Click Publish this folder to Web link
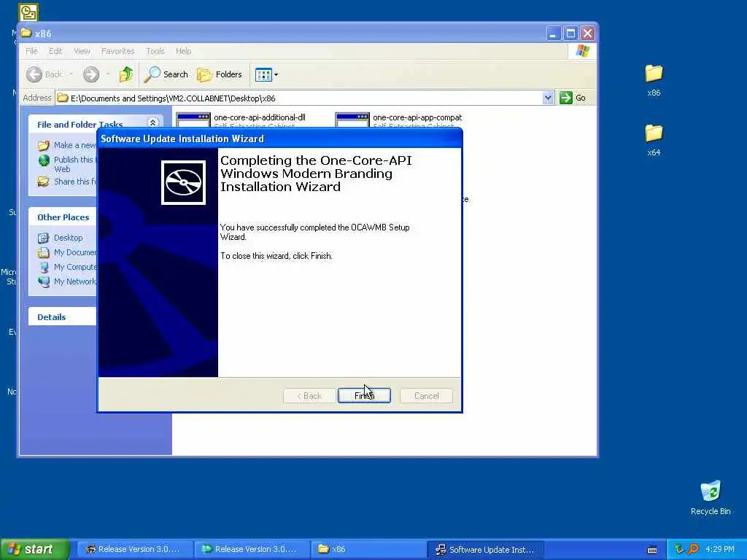The height and width of the screenshot is (560, 747). (x=74, y=164)
